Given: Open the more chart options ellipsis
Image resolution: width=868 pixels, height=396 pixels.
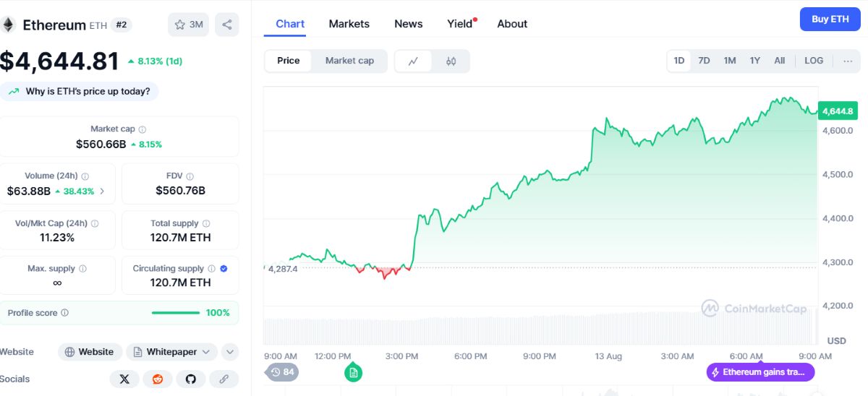Looking at the screenshot, I should click(x=848, y=61).
